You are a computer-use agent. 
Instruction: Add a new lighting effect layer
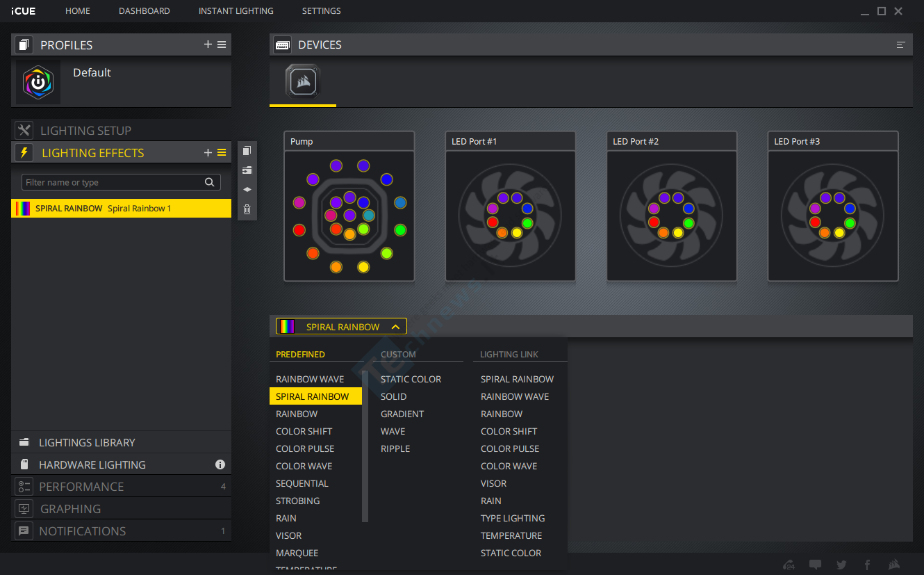[208, 153]
